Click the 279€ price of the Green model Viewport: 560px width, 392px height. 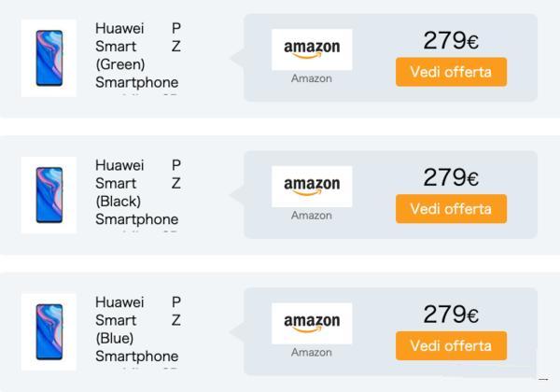pos(451,41)
